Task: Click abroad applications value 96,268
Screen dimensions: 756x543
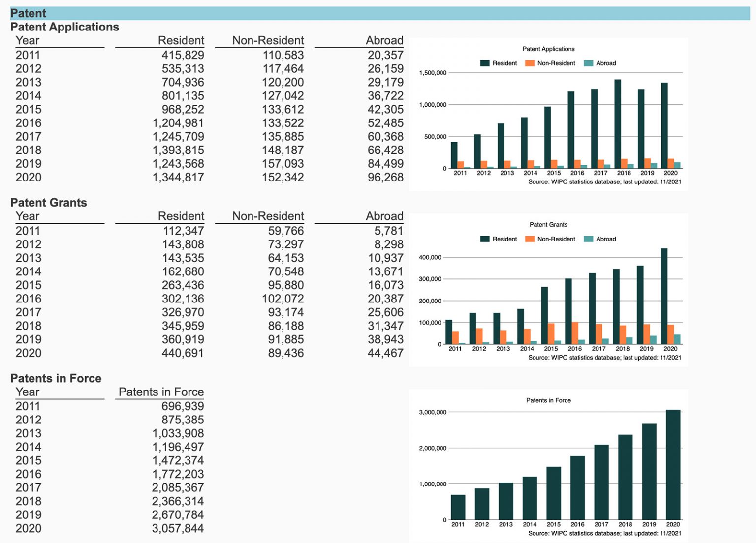Action: tap(385, 177)
